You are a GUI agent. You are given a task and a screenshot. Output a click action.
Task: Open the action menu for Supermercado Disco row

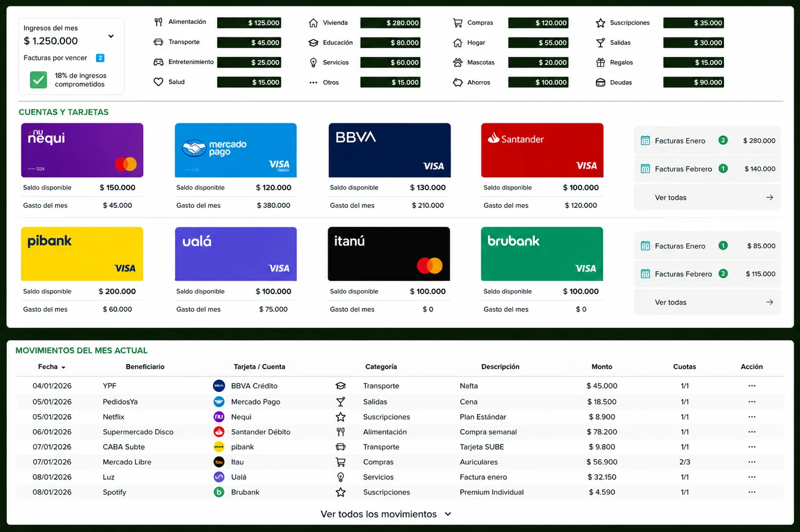(752, 432)
